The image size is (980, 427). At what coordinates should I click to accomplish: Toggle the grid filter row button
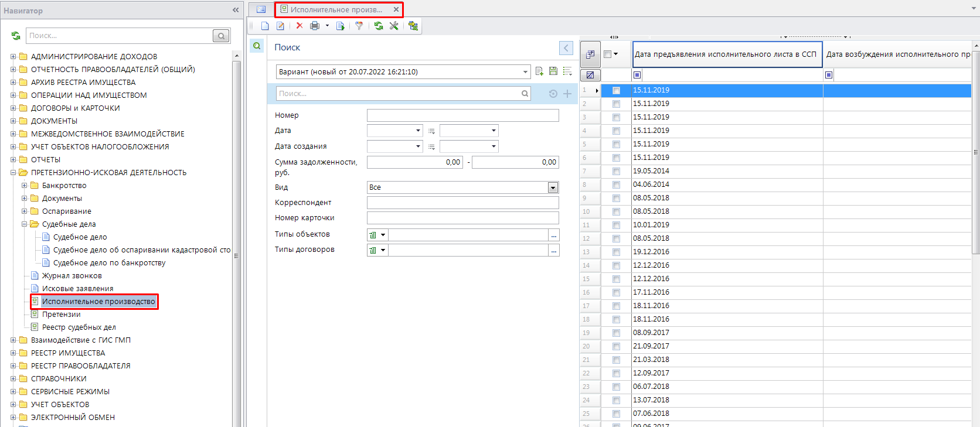[x=590, y=75]
